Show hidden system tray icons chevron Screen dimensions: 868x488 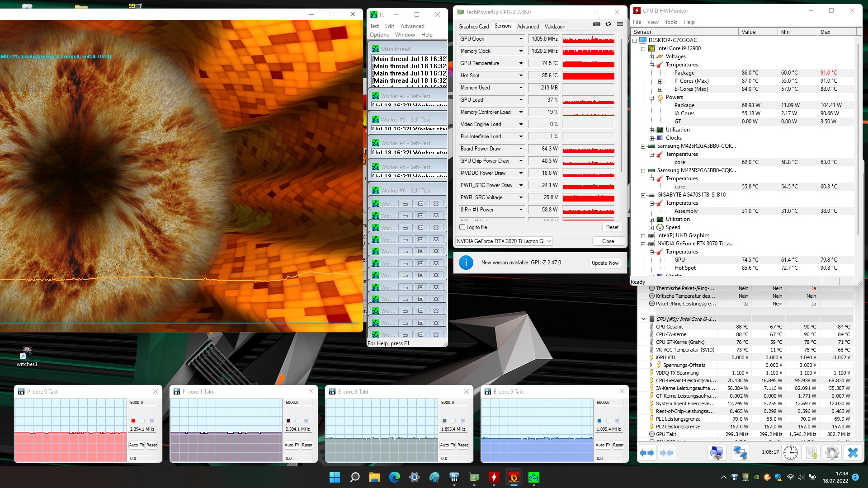click(723, 477)
